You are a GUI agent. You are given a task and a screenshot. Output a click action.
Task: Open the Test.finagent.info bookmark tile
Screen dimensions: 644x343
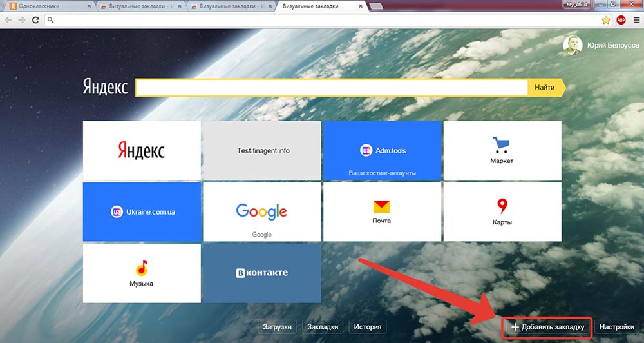coord(262,150)
